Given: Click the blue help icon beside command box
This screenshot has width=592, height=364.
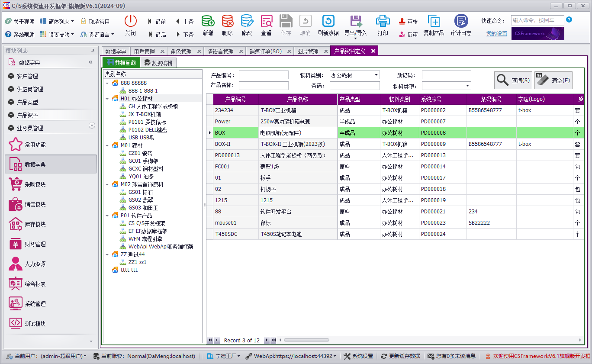Looking at the screenshot, I should [569, 19].
